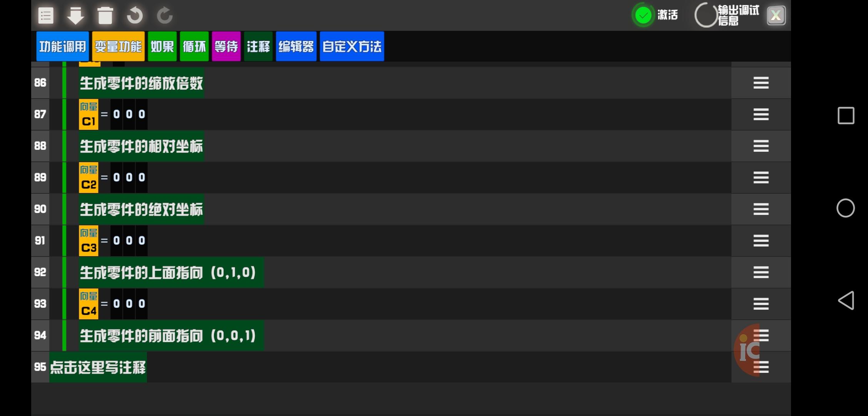The height and width of the screenshot is (416, 868).
Task: Select the 循环 loop block button
Action: click(x=194, y=47)
